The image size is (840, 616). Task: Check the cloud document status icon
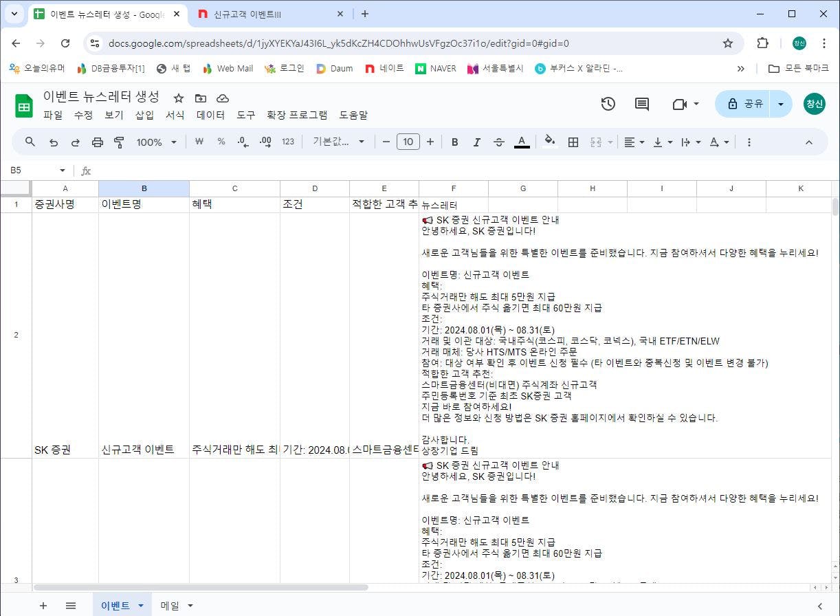pyautogui.click(x=223, y=98)
